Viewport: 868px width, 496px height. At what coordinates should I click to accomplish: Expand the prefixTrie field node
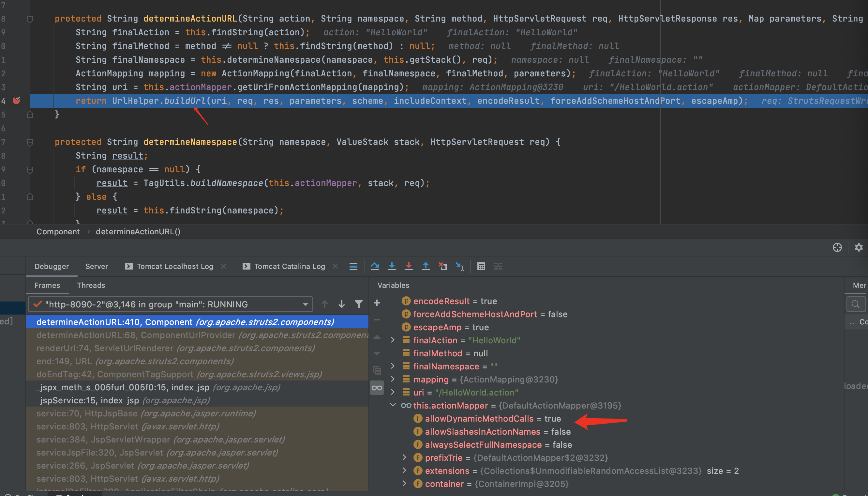point(404,457)
